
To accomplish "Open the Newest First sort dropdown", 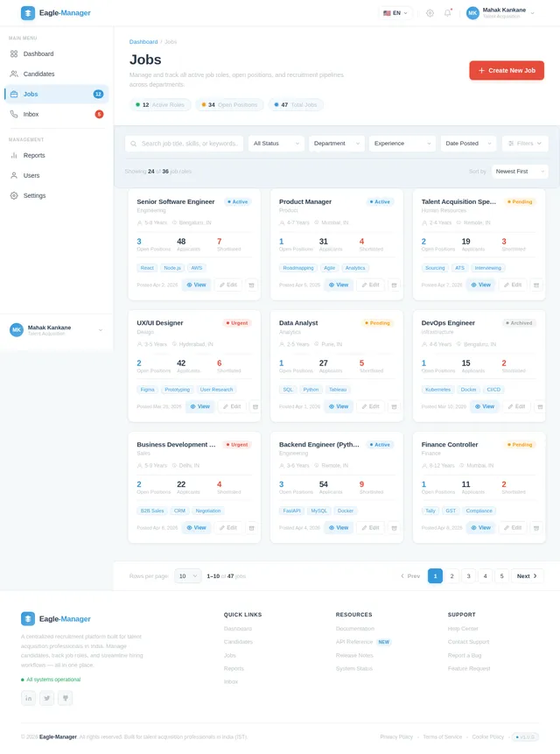I will [520, 171].
